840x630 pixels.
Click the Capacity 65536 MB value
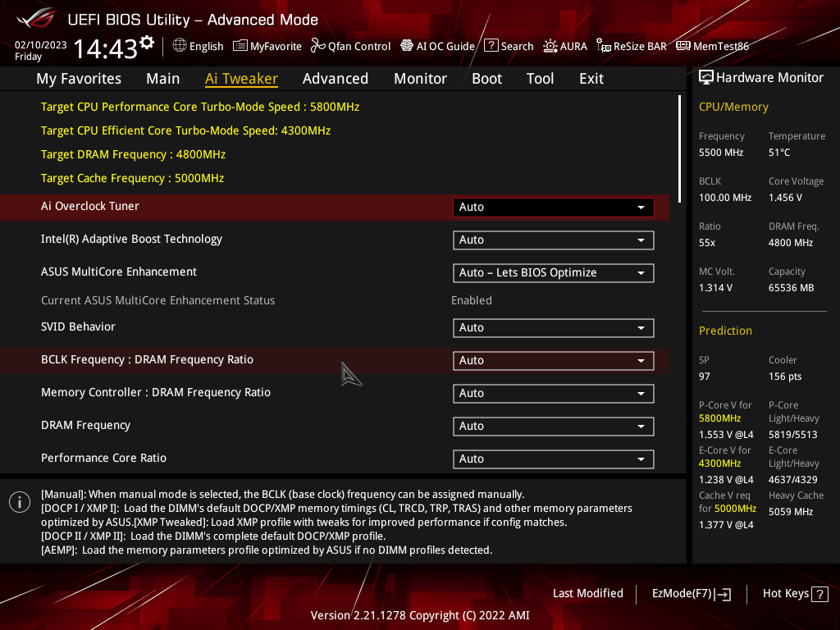[792, 288]
